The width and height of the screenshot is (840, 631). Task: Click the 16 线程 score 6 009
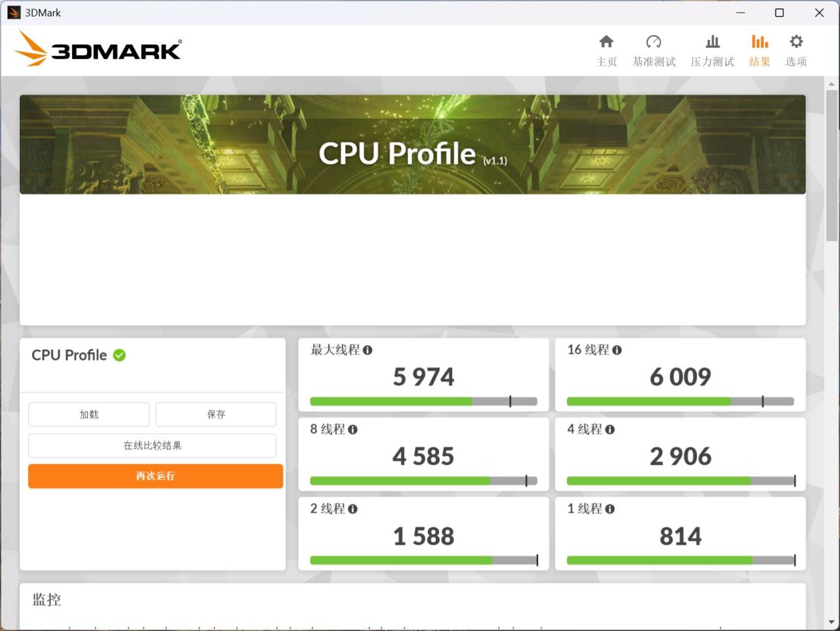click(x=681, y=377)
